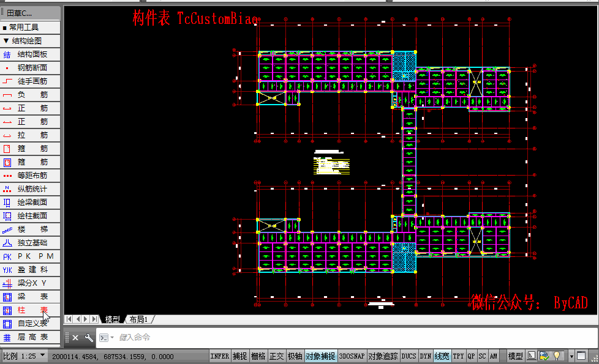Viewport: 599px width, 364px height.
Task: Toggle 线宽 lineweight display
Action: [x=442, y=356]
